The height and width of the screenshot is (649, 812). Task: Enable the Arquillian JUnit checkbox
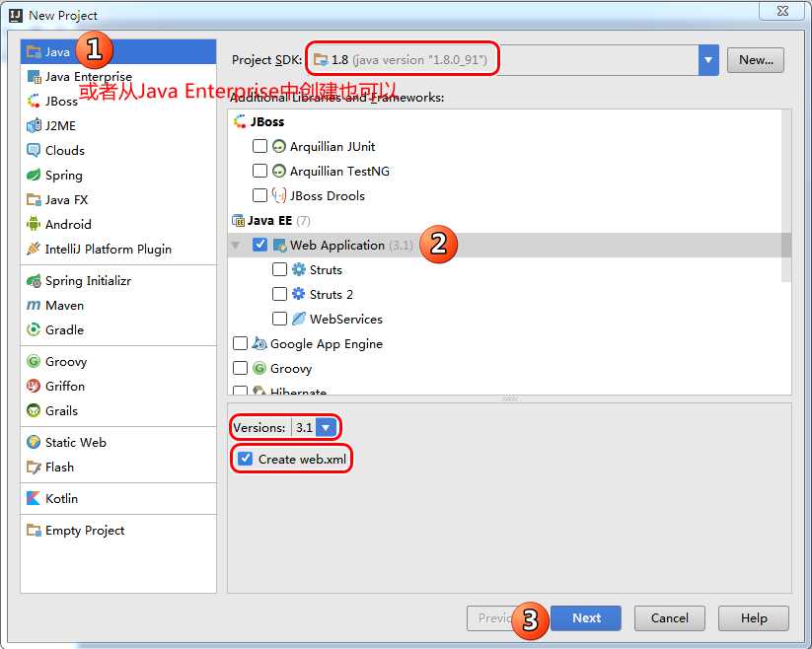[x=259, y=146]
